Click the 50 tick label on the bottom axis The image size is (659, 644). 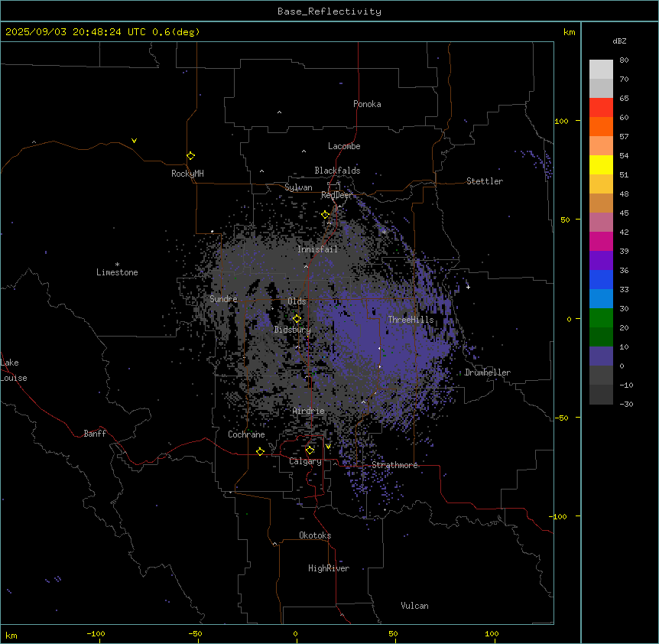click(393, 633)
